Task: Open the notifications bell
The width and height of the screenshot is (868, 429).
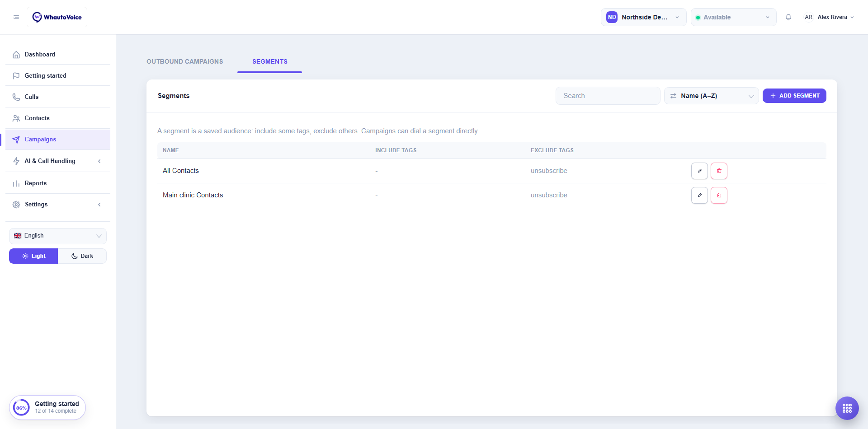Action: click(788, 17)
